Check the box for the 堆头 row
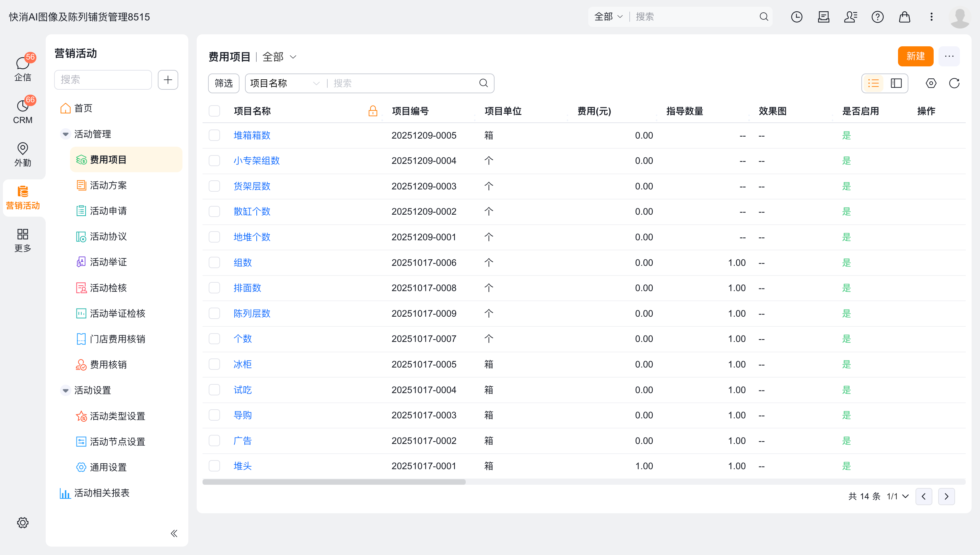 (x=215, y=466)
